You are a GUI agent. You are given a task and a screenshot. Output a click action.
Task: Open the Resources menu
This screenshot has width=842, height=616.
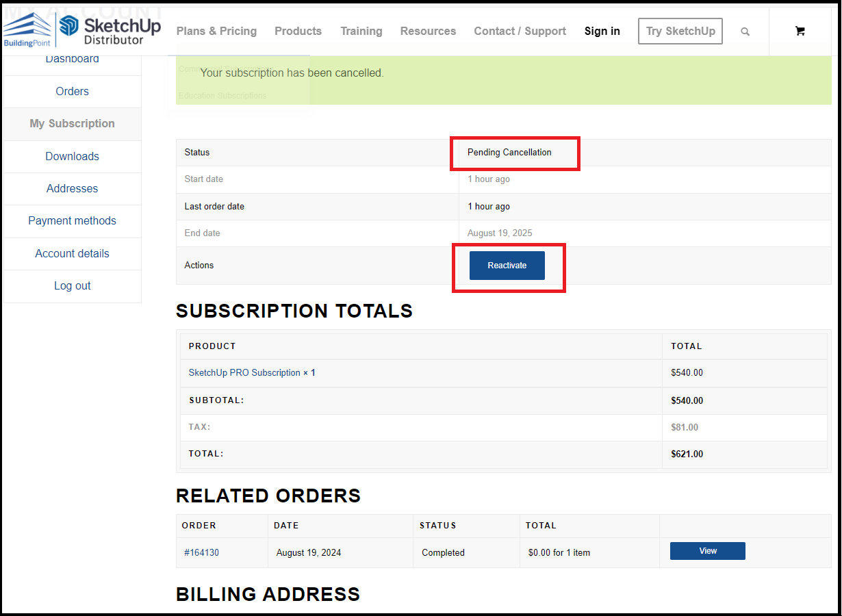428,31
